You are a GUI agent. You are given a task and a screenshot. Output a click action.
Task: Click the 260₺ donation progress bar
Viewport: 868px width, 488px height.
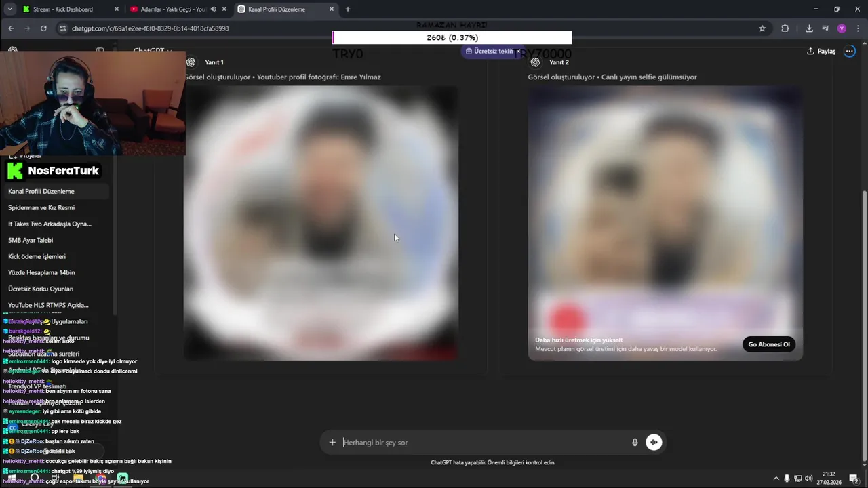(452, 37)
